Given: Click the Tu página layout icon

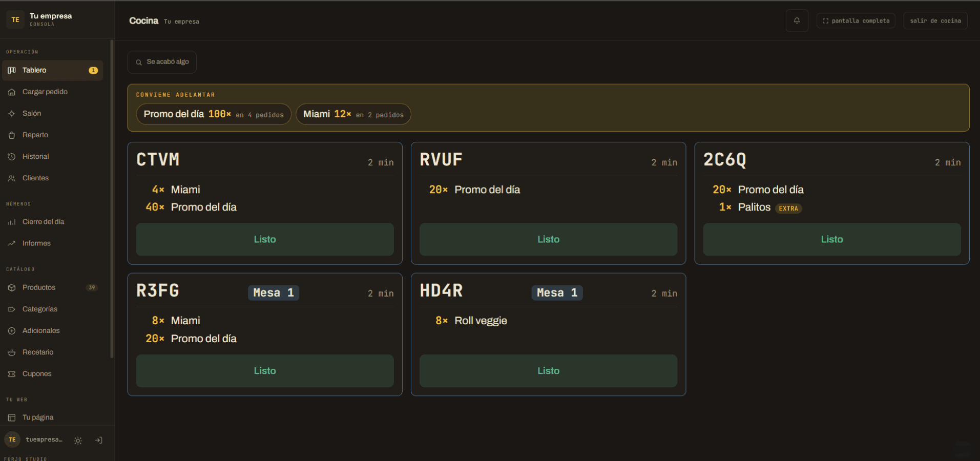Looking at the screenshot, I should tap(12, 418).
